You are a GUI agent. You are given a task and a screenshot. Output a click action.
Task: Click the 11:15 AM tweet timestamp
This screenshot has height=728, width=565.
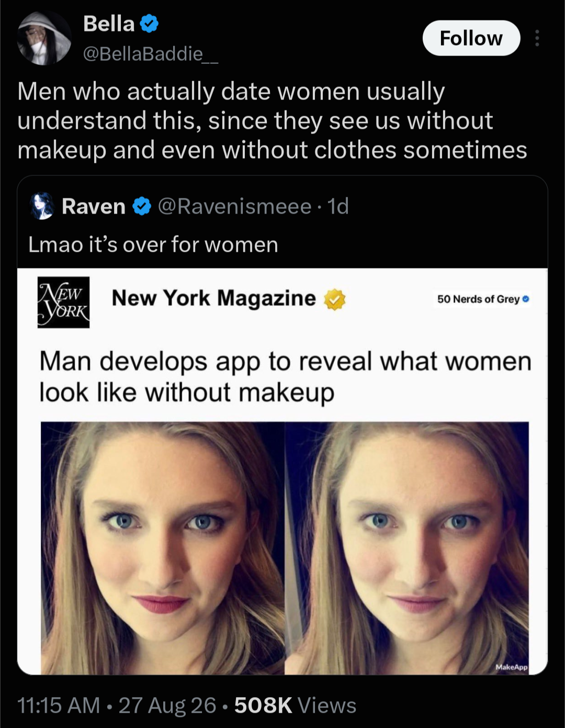click(59, 705)
